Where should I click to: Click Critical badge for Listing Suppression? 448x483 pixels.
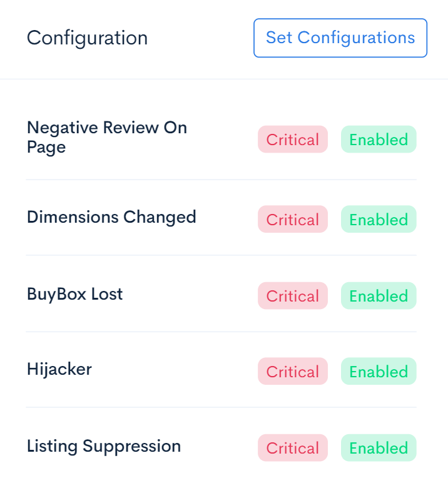pos(293,448)
